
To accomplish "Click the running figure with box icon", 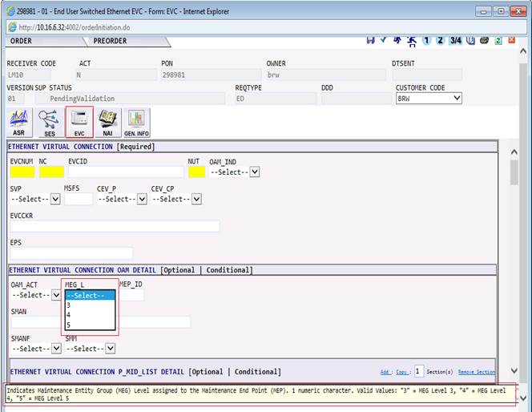I will pyautogui.click(x=412, y=41).
